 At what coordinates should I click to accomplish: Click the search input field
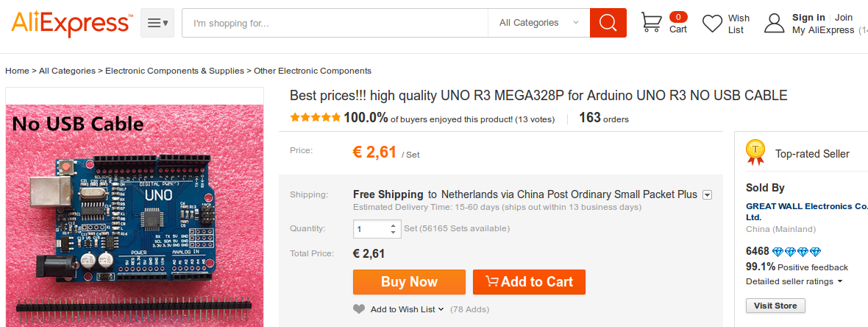(335, 23)
